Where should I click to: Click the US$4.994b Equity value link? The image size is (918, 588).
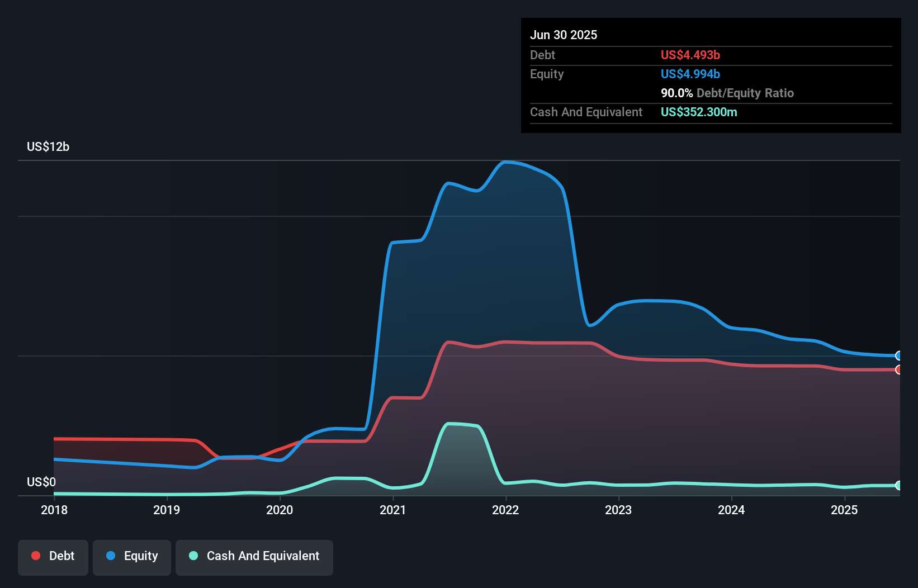tap(690, 74)
